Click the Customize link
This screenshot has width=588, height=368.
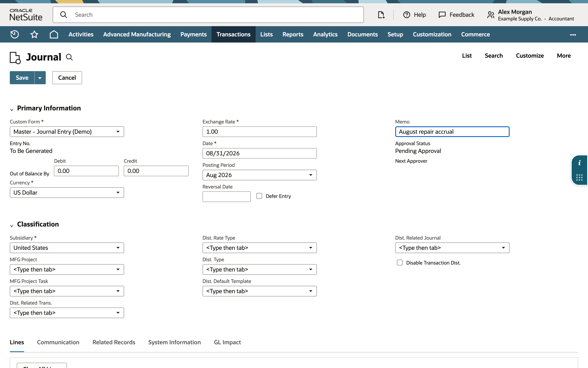pos(530,55)
